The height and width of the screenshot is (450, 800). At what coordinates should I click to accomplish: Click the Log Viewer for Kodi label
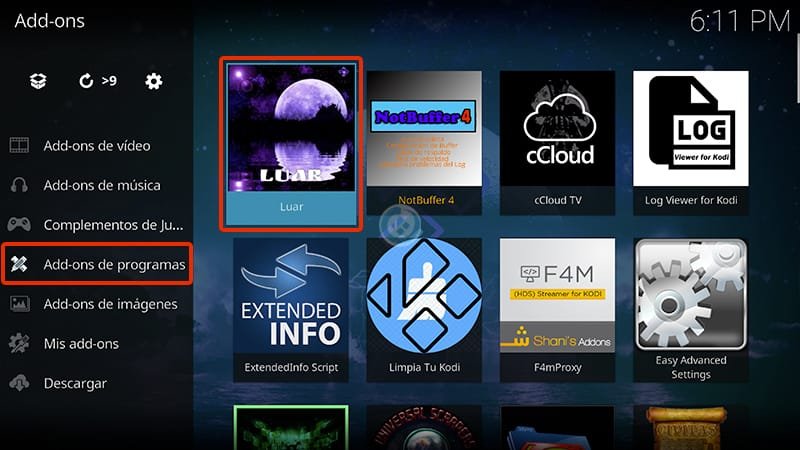[x=691, y=200]
